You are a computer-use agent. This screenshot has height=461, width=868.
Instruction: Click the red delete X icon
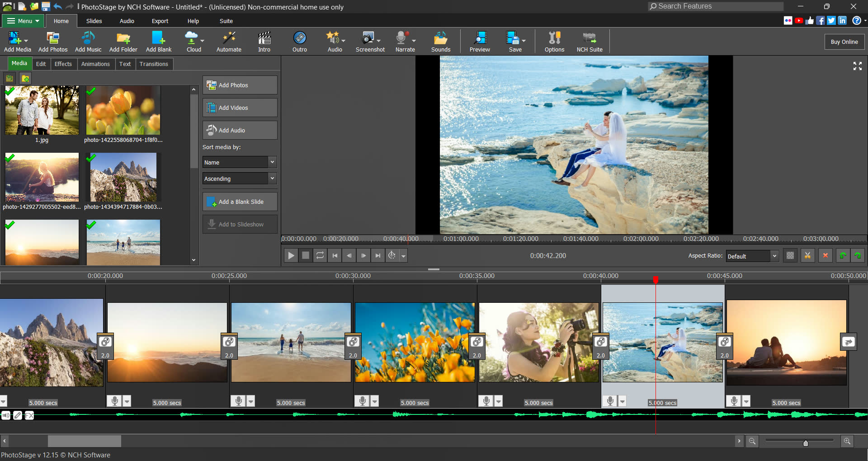[826, 255]
